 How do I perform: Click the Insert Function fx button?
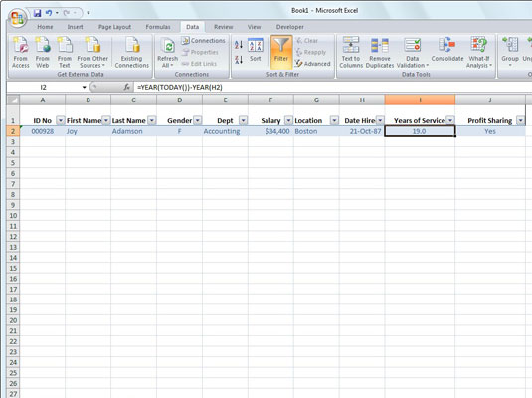[126, 87]
